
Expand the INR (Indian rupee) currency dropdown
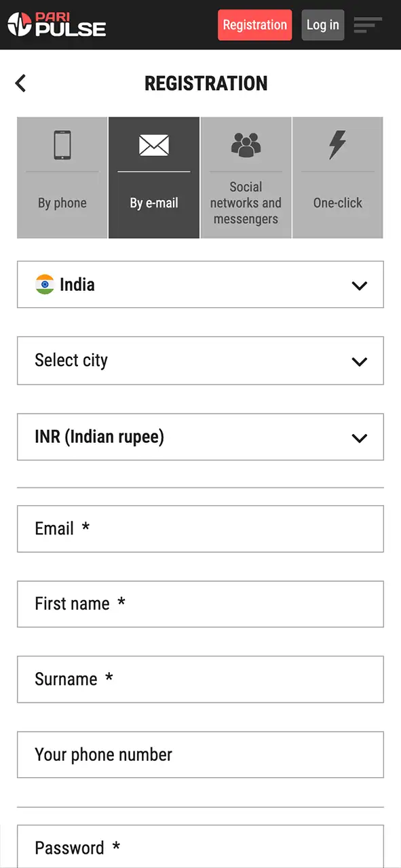point(200,437)
